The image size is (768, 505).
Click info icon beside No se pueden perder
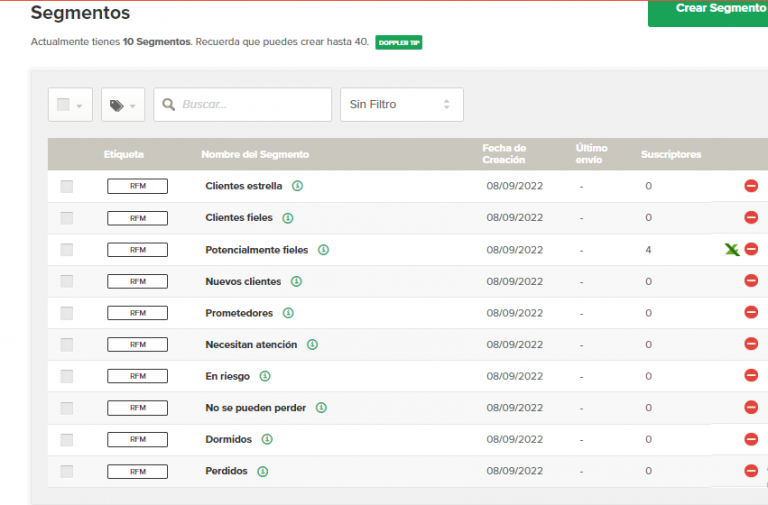pyautogui.click(x=321, y=408)
